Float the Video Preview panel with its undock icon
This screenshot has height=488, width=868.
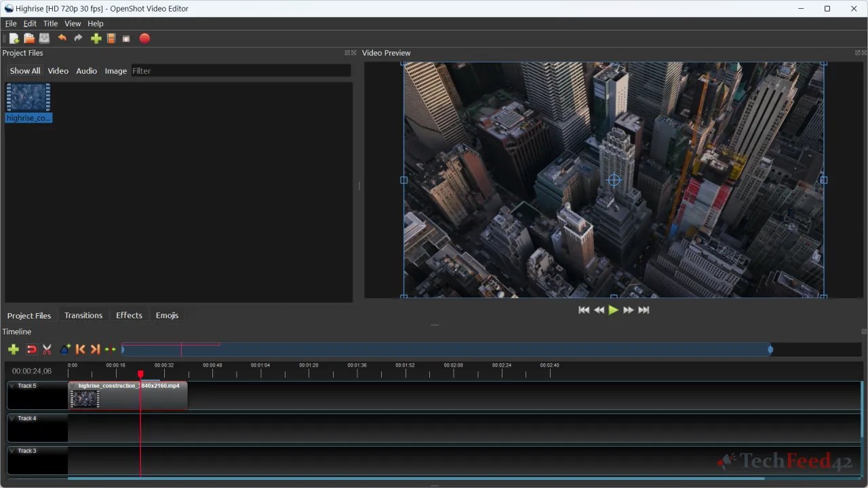(x=858, y=53)
